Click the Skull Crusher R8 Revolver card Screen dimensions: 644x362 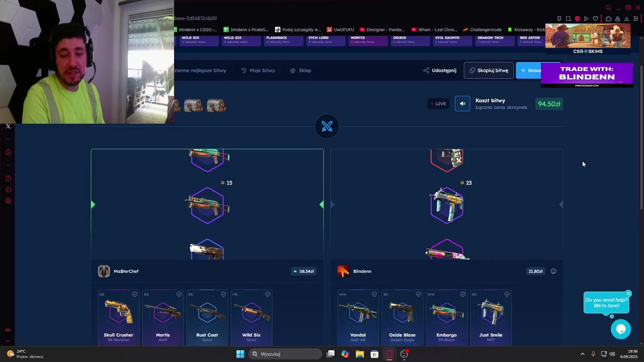click(x=119, y=318)
